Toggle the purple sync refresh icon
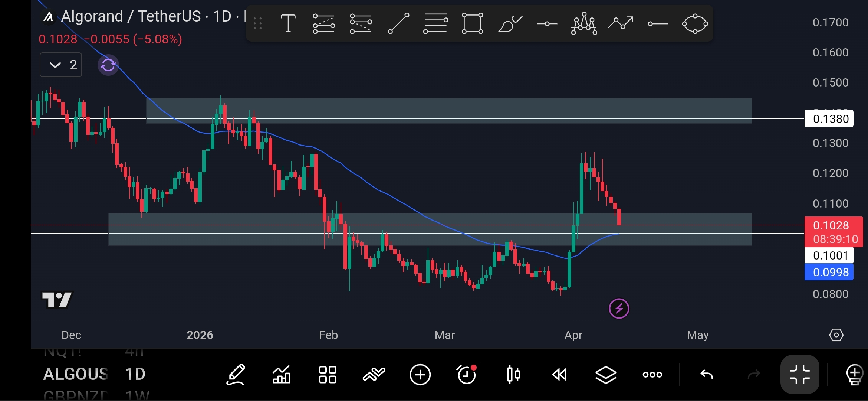 click(108, 65)
